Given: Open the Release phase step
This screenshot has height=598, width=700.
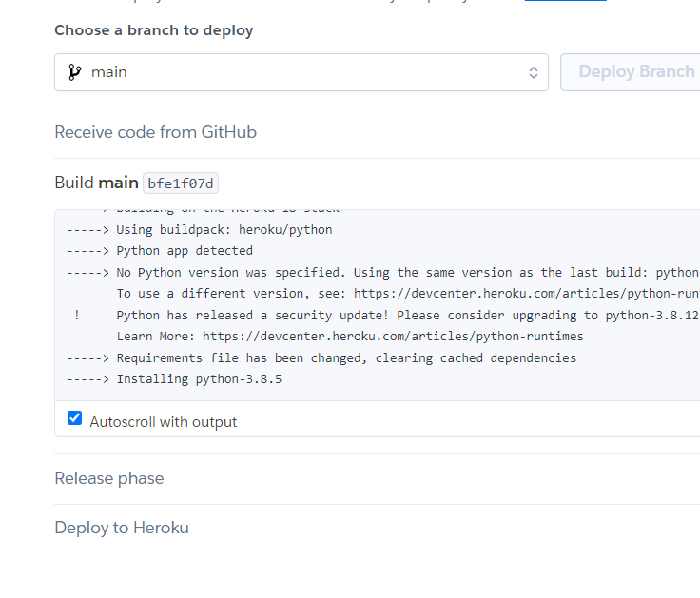Looking at the screenshot, I should 109,478.
